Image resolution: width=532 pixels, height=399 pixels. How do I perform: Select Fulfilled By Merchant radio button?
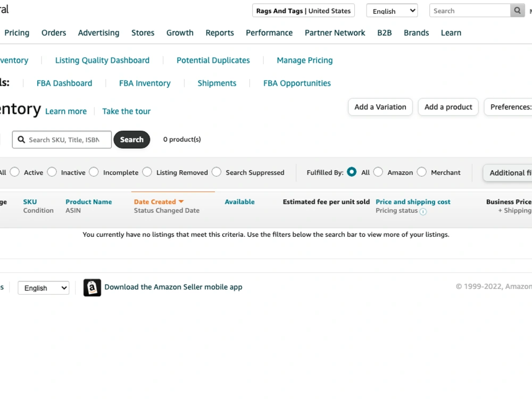(422, 172)
